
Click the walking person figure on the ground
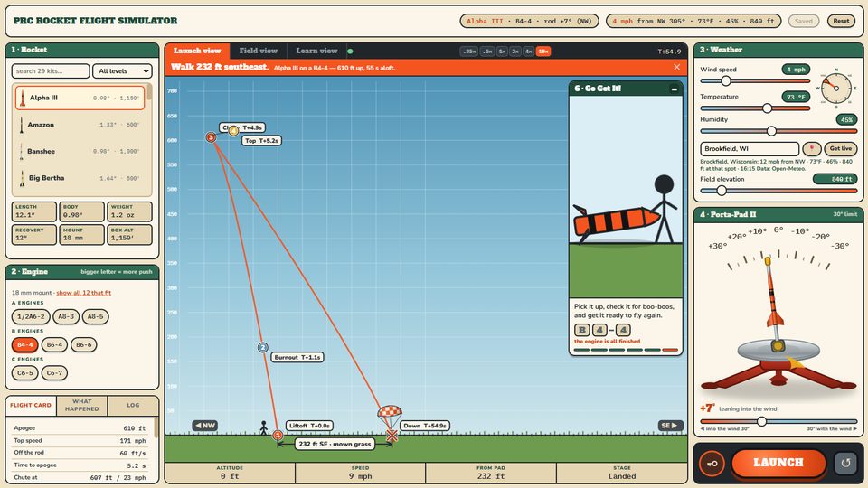pyautogui.click(x=263, y=427)
